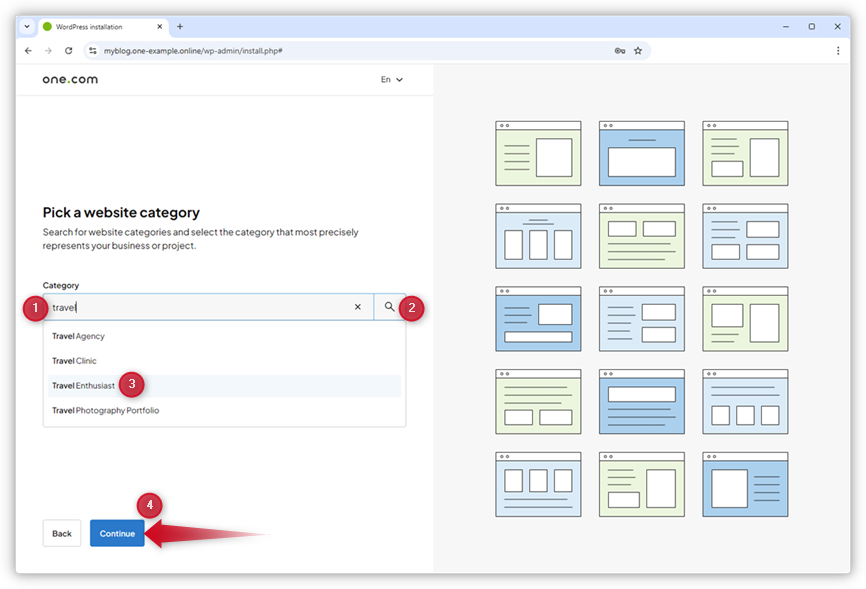Open a new tab with the plus icon
The height and width of the screenshot is (589, 866).
(180, 26)
